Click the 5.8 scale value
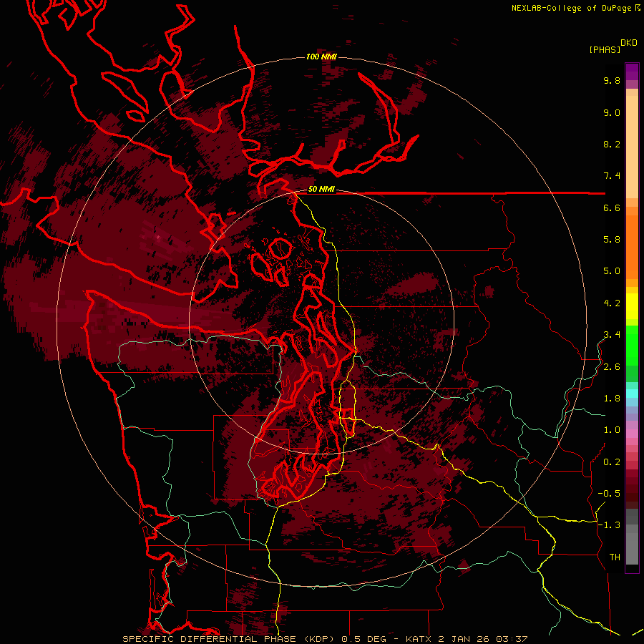The width and height of the screenshot is (644, 644). click(612, 240)
